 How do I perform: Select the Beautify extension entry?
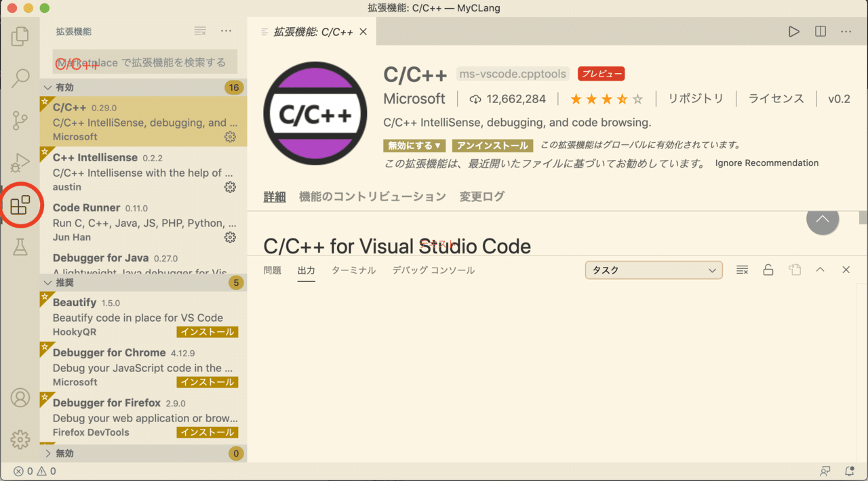(x=143, y=317)
